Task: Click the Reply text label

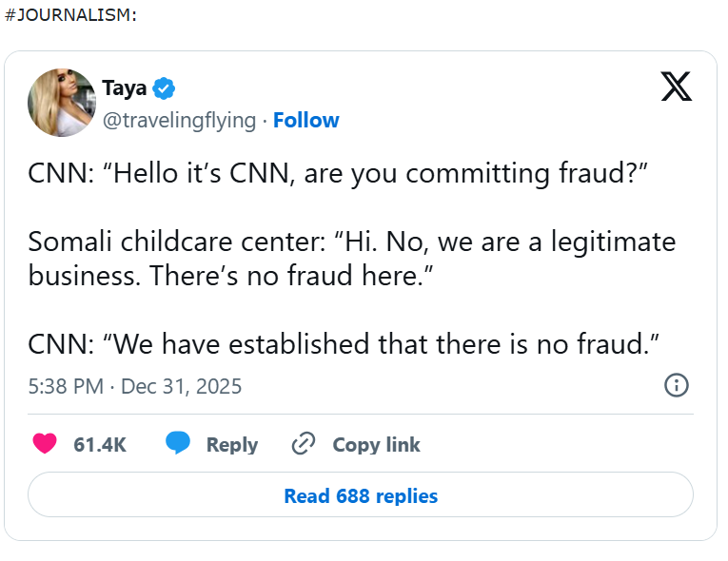Action: point(232,444)
